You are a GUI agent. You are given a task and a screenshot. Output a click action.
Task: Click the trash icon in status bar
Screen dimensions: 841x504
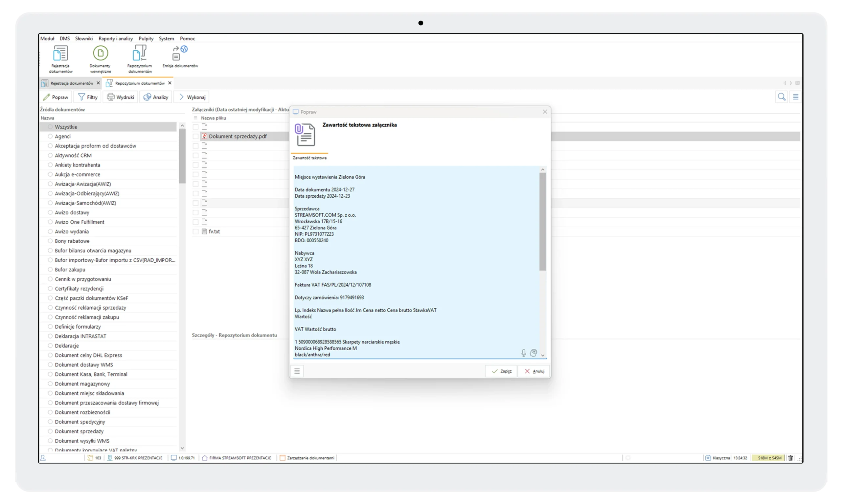click(x=790, y=458)
